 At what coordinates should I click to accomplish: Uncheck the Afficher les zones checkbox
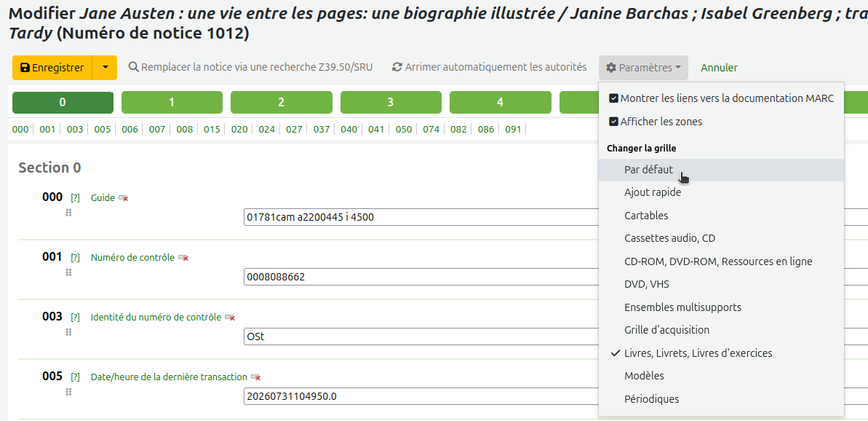point(613,122)
